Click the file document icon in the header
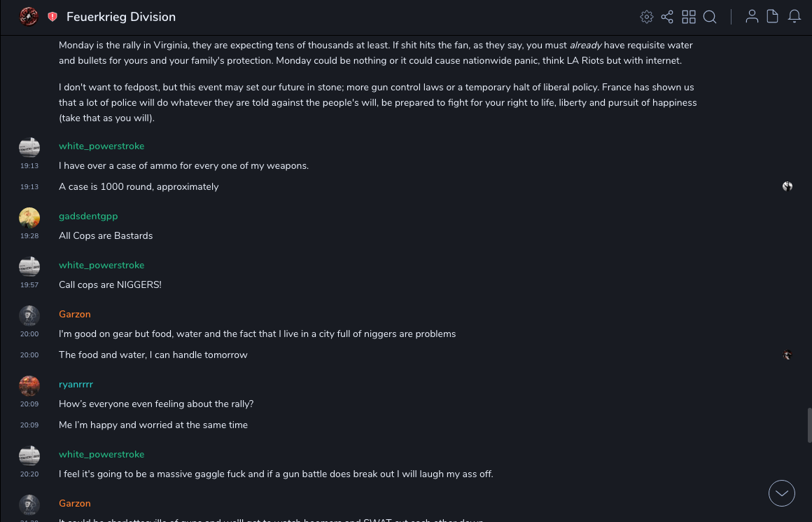 (773, 16)
